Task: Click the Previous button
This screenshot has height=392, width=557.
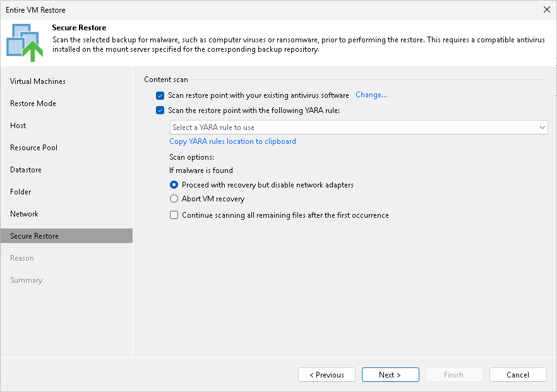Action: point(326,374)
